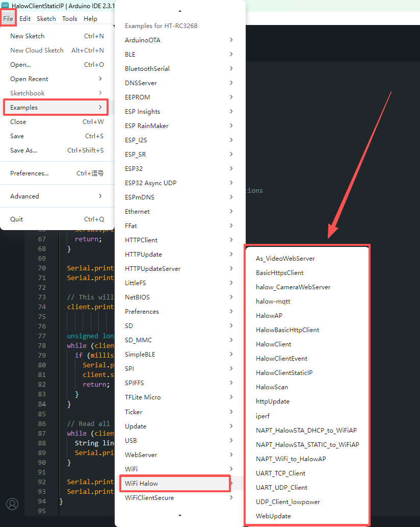Expand DNSServer examples submenu
This screenshot has height=527, width=420.
pyautogui.click(x=180, y=83)
